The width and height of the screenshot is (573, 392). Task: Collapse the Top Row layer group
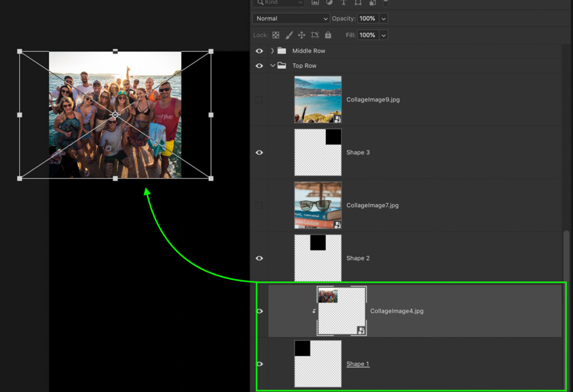click(273, 66)
